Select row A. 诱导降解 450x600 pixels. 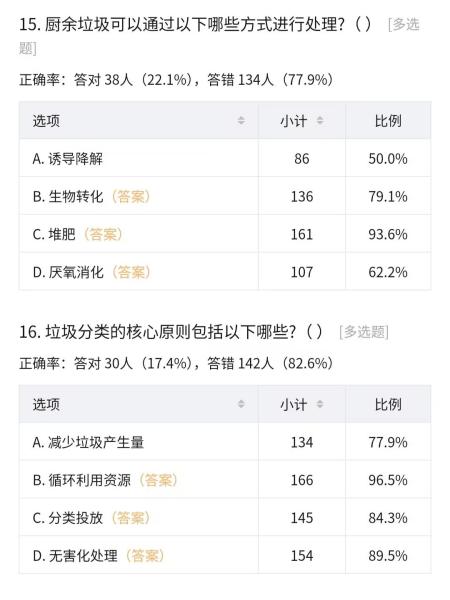225,158
